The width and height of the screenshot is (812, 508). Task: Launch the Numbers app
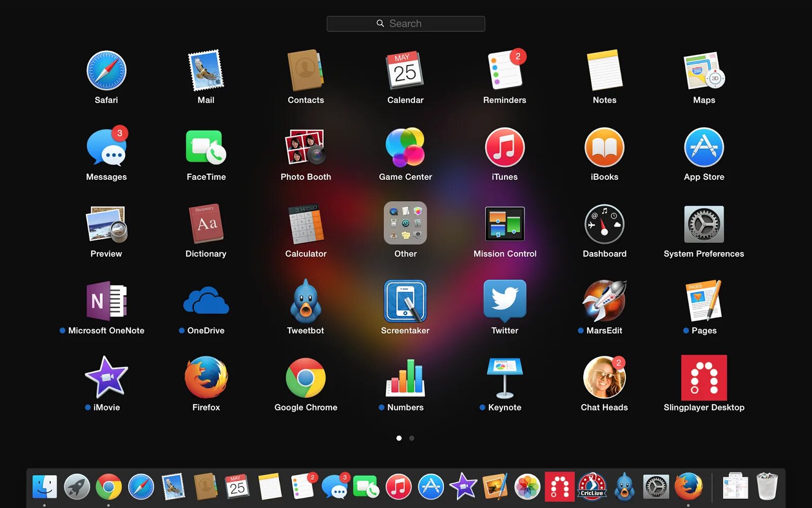405,377
